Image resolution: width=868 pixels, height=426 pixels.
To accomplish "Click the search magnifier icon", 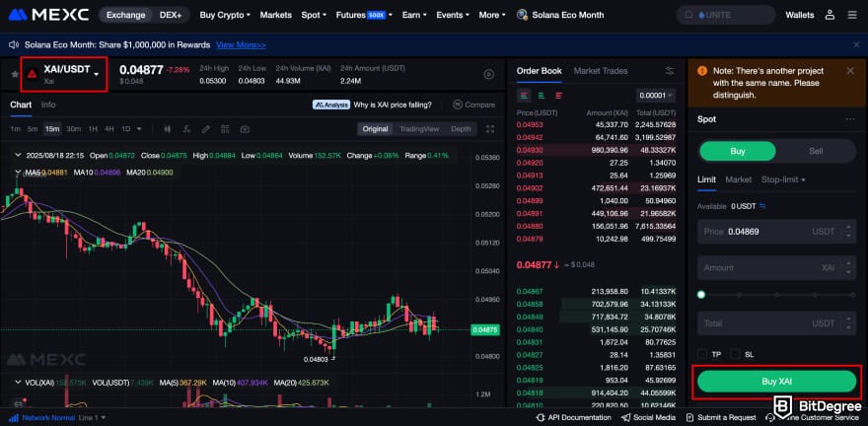I will pyautogui.click(x=688, y=15).
